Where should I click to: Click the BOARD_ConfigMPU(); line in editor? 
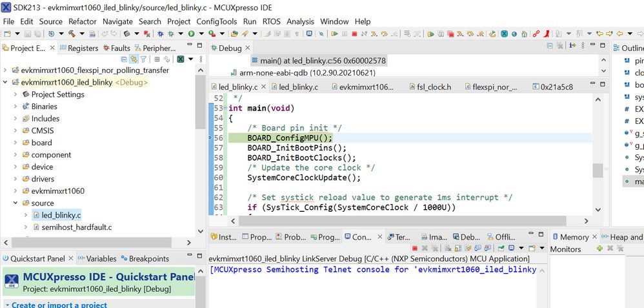pyautogui.click(x=290, y=138)
